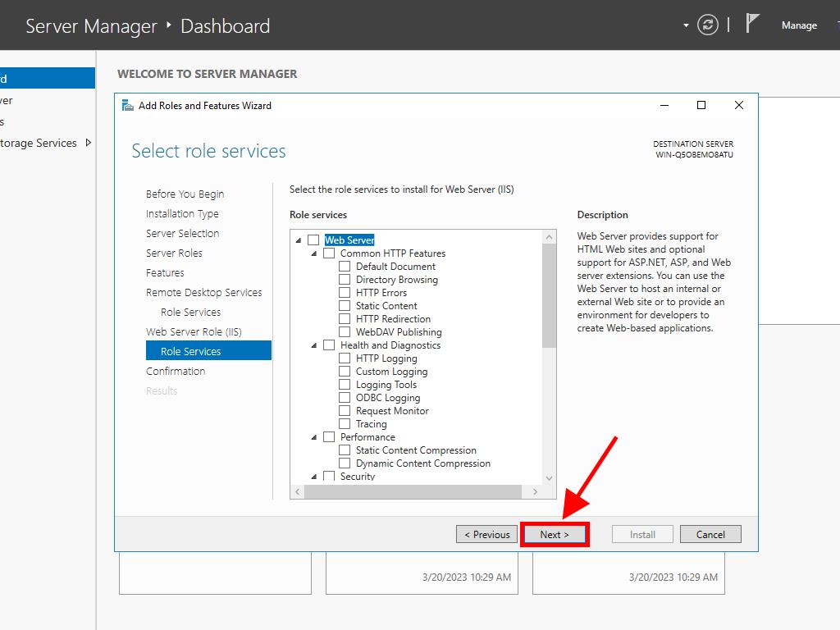
Task: Collapse the Health and Diagnostics node
Action: point(314,345)
